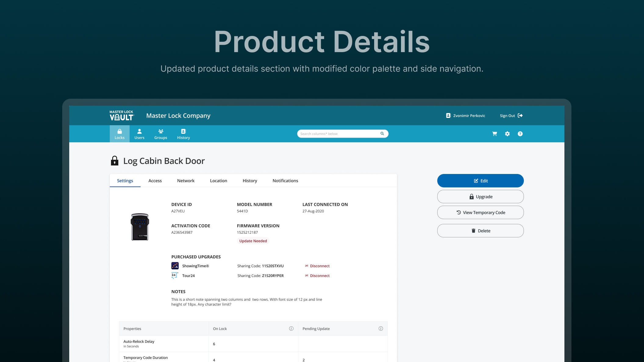The width and height of the screenshot is (644, 362).
Task: Open the Network tab
Action: tap(186, 181)
